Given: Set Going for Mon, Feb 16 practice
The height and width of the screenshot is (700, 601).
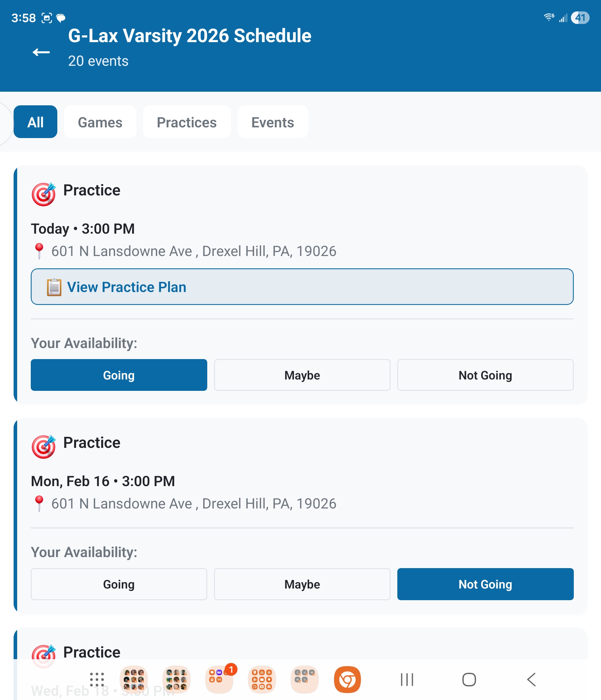Looking at the screenshot, I should [119, 584].
